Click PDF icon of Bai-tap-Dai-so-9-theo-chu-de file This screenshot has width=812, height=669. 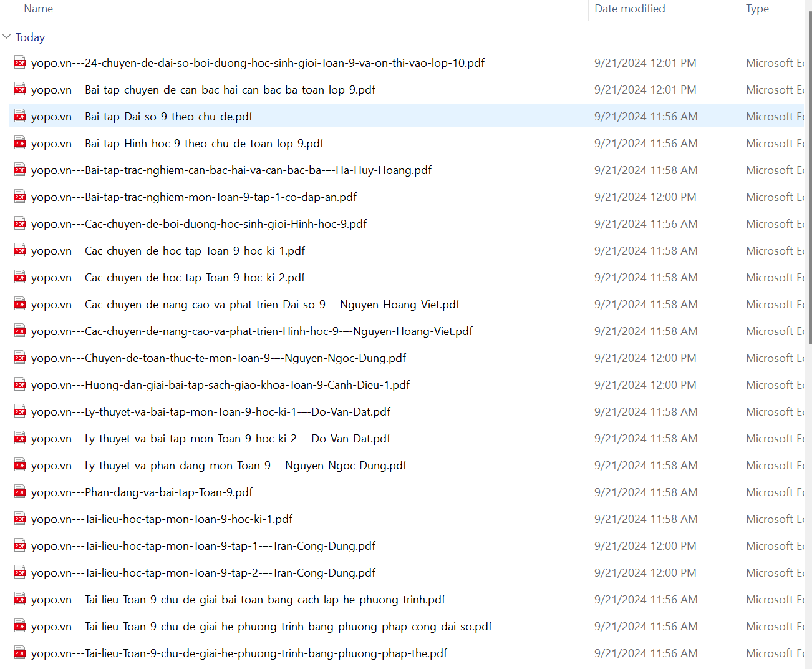coord(20,116)
